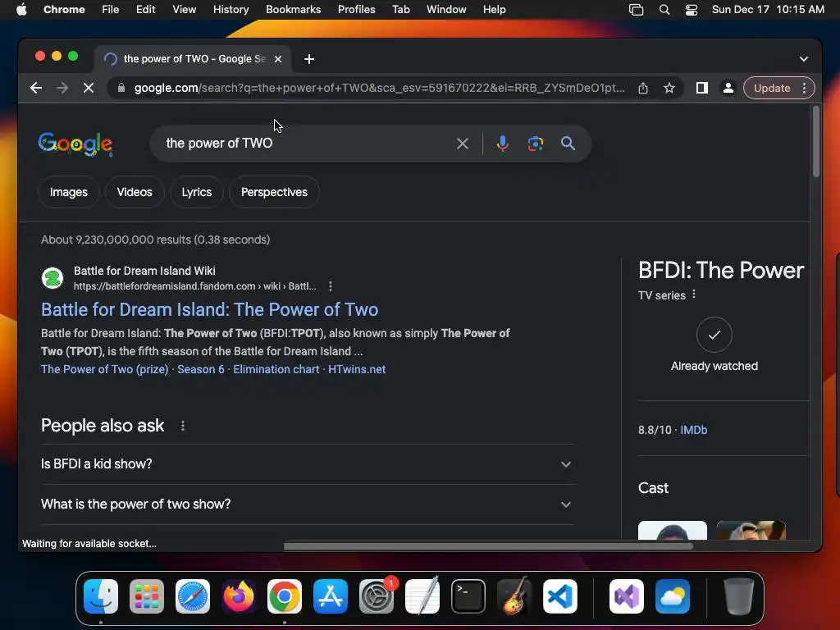This screenshot has width=840, height=630.
Task: Start voice search with the microphone icon
Action: pyautogui.click(x=503, y=144)
